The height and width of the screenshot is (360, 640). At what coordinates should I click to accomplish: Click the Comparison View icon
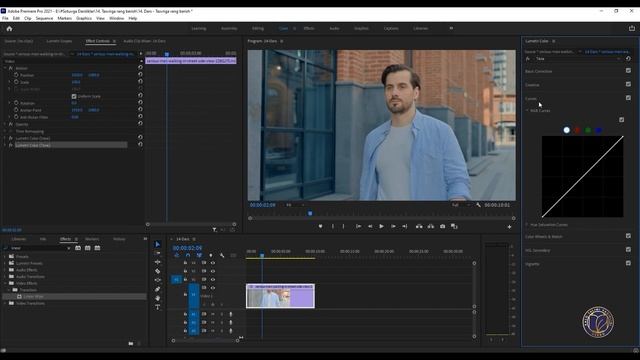pos(454,226)
